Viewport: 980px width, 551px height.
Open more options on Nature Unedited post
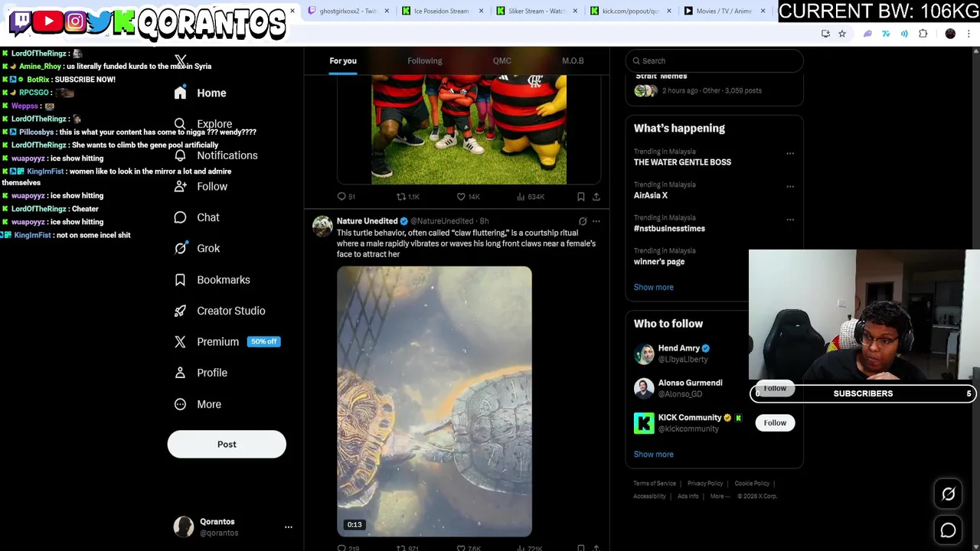click(x=596, y=221)
